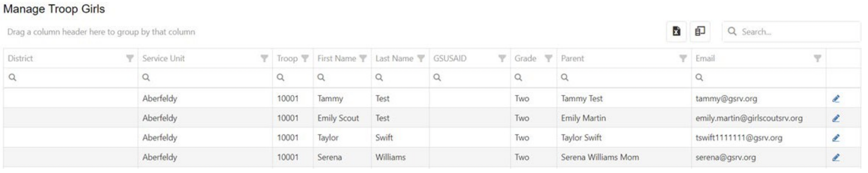868x173 pixels.
Task: Sort by the First Name column header
Action: tap(336, 58)
